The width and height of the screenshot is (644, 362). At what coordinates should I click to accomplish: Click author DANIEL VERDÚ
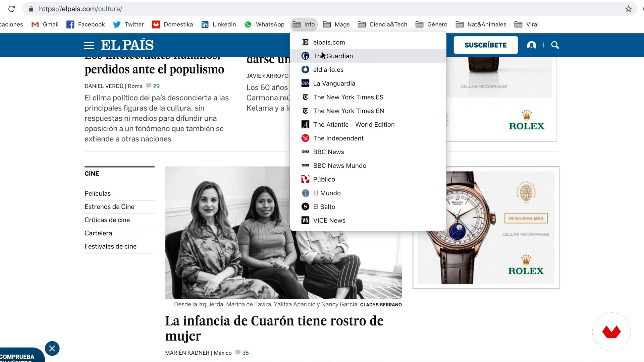(x=104, y=86)
